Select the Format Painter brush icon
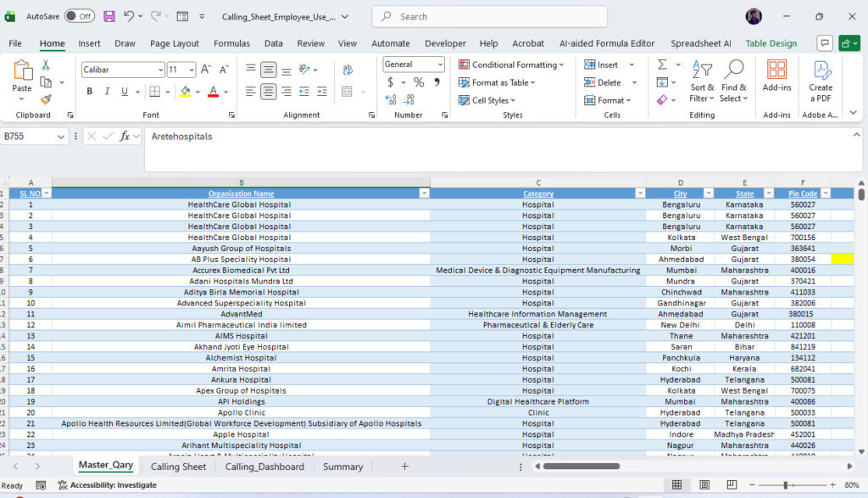Viewport: 868px width, 498px height. [46, 100]
